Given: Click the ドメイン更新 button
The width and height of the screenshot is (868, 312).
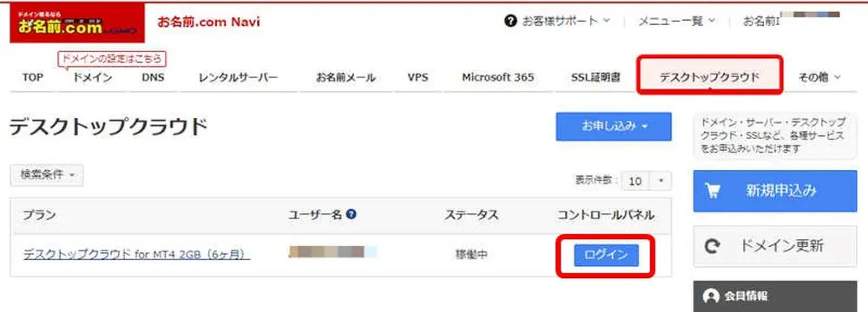Looking at the screenshot, I should click(775, 247).
